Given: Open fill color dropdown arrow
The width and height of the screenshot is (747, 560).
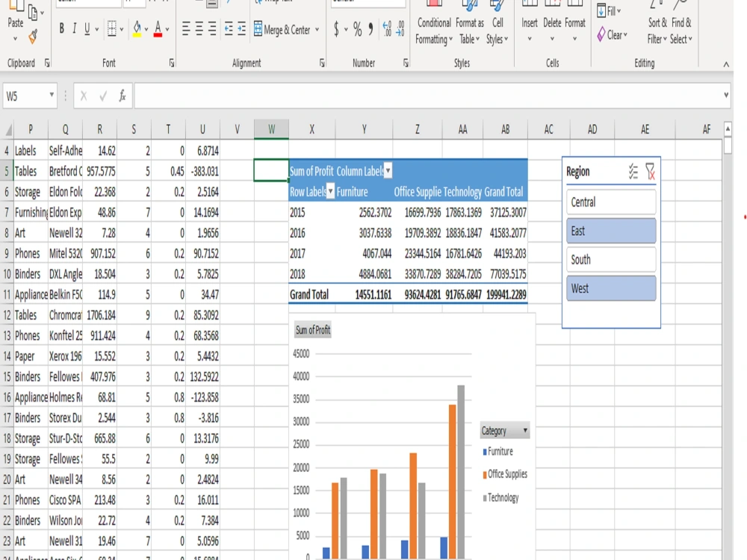Looking at the screenshot, I should [x=146, y=30].
